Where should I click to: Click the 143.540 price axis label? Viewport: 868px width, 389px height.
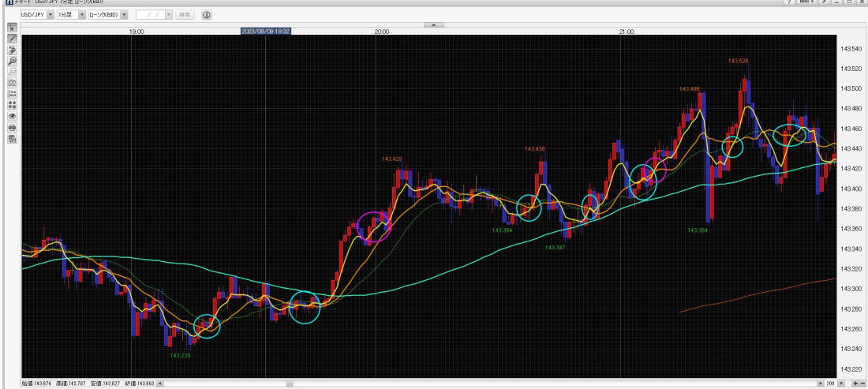(x=851, y=49)
